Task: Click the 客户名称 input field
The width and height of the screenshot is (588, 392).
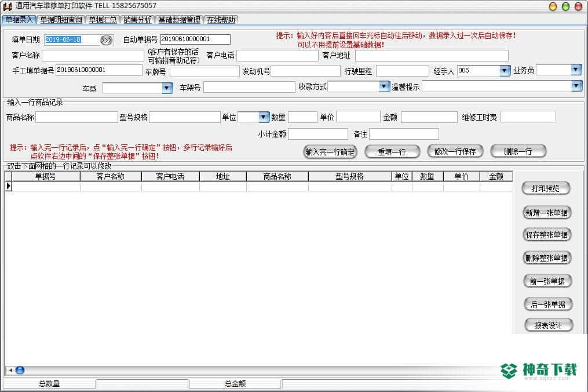Action: (x=93, y=56)
